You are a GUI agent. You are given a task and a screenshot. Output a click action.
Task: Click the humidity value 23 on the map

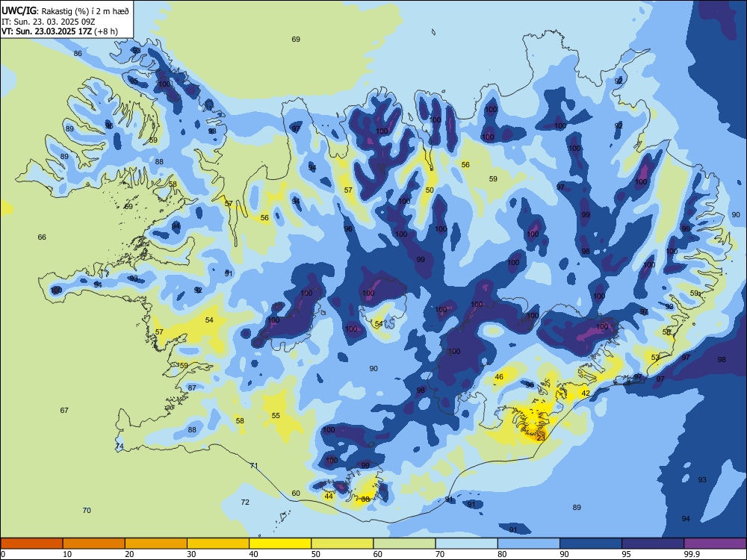pyautogui.click(x=541, y=438)
